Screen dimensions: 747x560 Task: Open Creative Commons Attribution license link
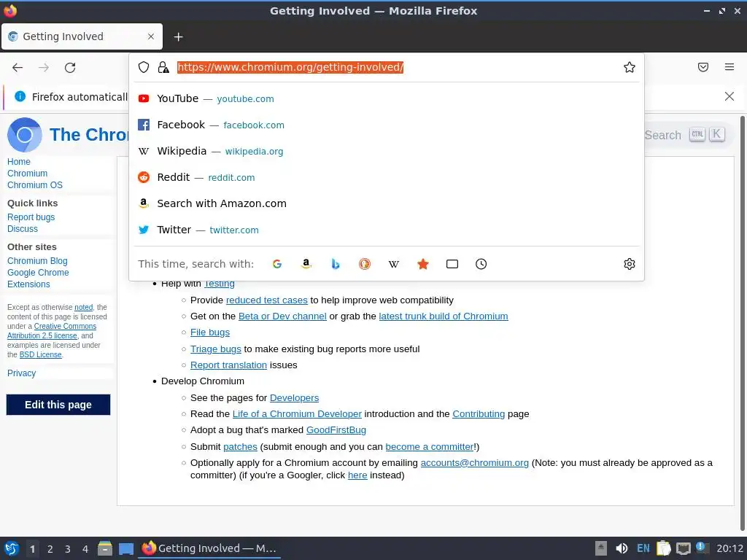(52, 331)
